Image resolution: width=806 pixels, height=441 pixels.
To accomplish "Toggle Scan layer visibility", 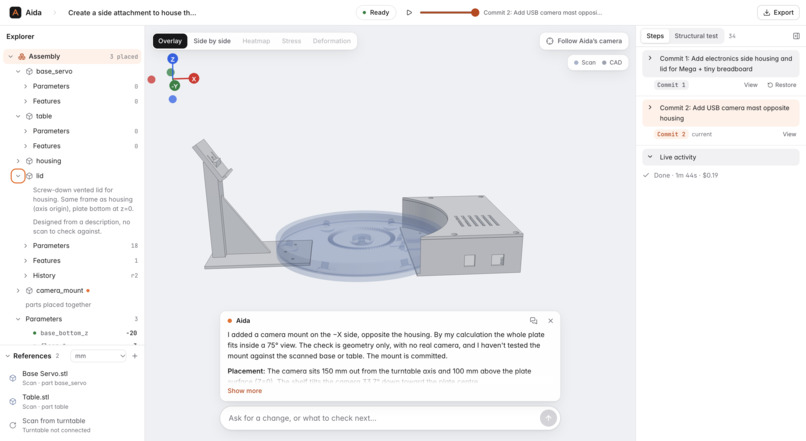I will (585, 63).
